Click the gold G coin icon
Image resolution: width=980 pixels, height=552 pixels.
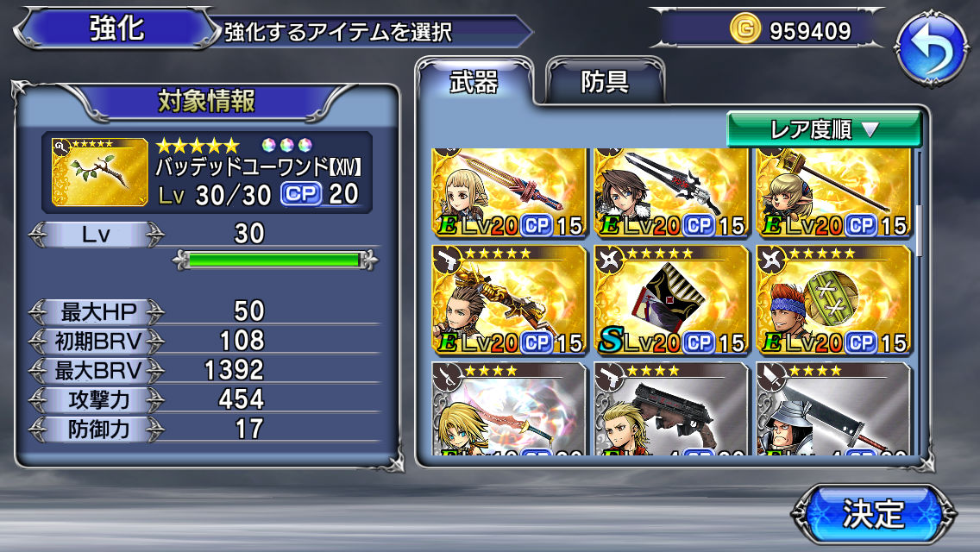pyautogui.click(x=745, y=28)
